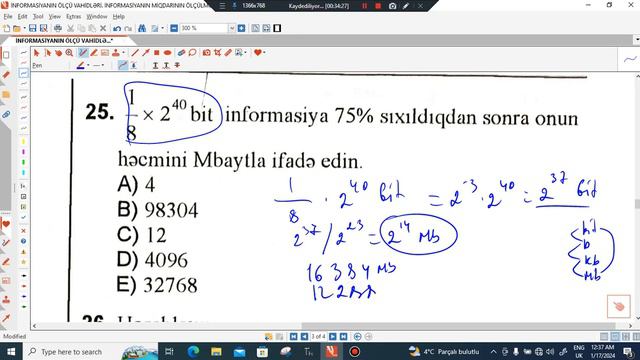This screenshot has width=640, height=360.
Task: Open the View menu
Action: [x=54, y=17]
